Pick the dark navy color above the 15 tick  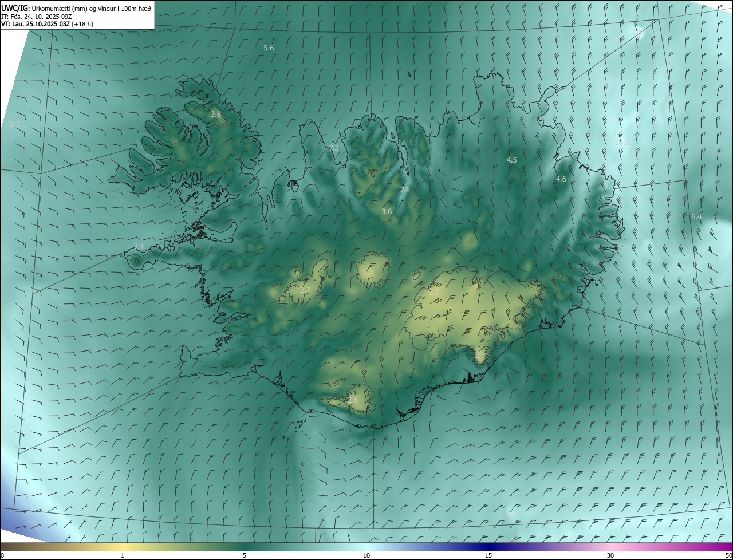coord(488,547)
